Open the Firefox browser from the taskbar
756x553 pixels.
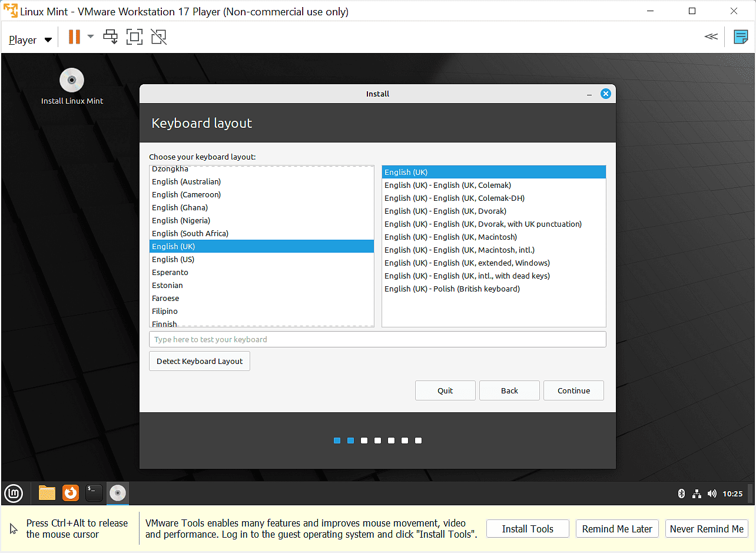coord(70,493)
